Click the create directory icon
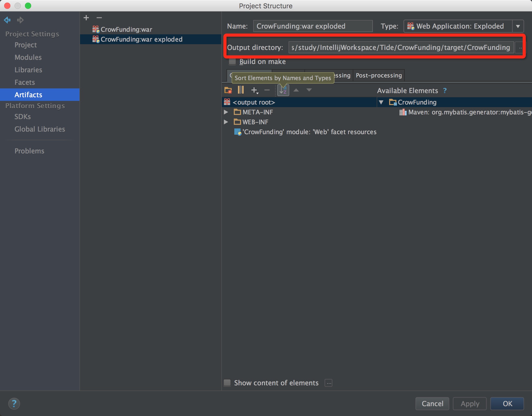Viewport: 532px width, 416px height. pyautogui.click(x=228, y=90)
